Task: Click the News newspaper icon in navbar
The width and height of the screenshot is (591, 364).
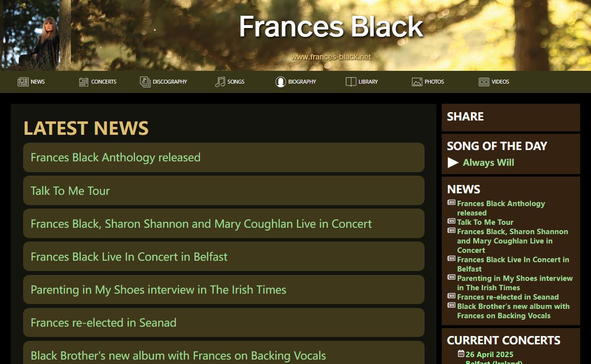Action: (23, 82)
